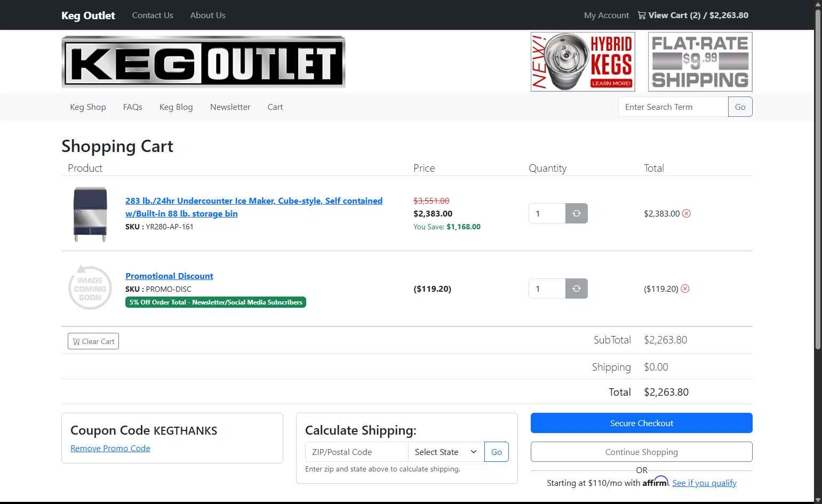Open the Newsletter menu item
The width and height of the screenshot is (822, 504).
[230, 107]
